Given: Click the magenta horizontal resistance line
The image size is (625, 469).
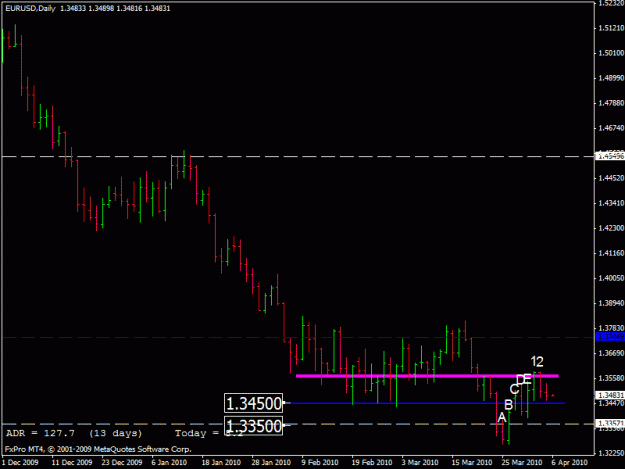Looking at the screenshot, I should (427, 376).
